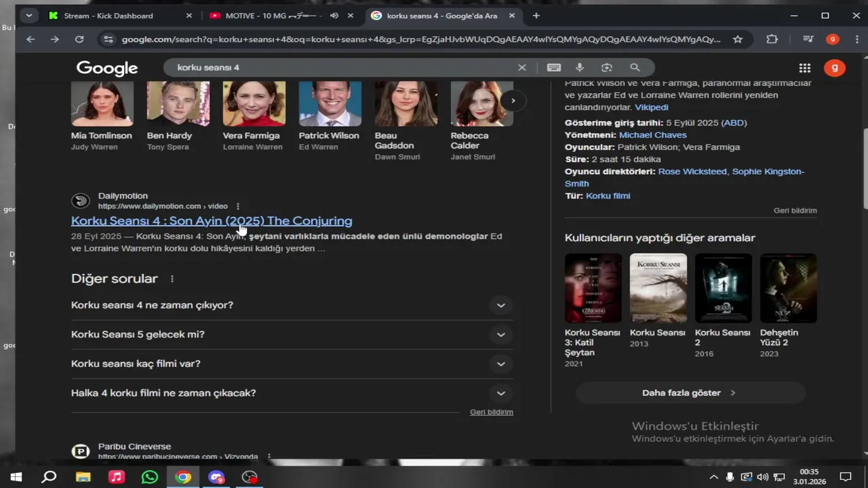Viewport: 868px width, 488px height.
Task: Show hidden system tray icons
Action: [x=714, y=477]
